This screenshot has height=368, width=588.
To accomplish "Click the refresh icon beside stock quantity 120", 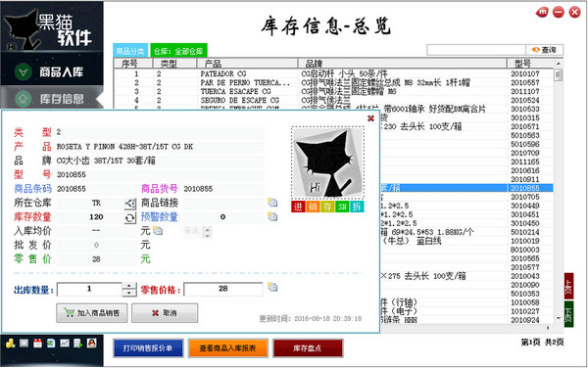I will (129, 217).
